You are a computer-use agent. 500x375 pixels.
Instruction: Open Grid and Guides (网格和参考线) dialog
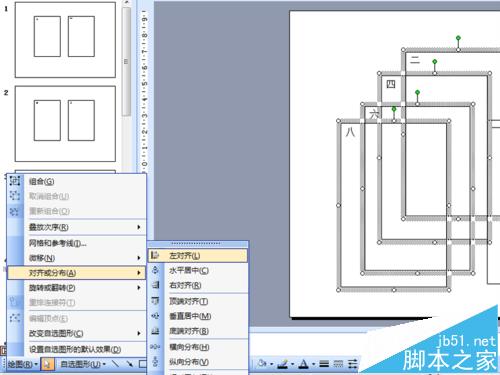click(x=77, y=243)
